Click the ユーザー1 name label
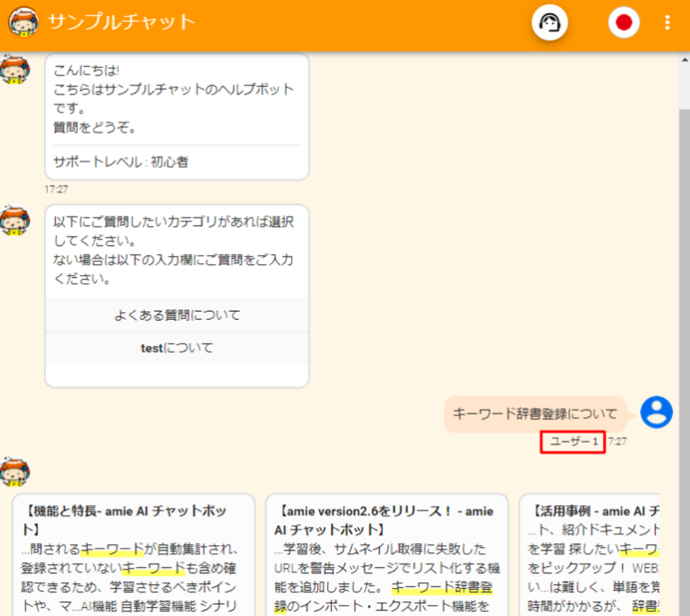Image resolution: width=690 pixels, height=616 pixels. [x=573, y=442]
